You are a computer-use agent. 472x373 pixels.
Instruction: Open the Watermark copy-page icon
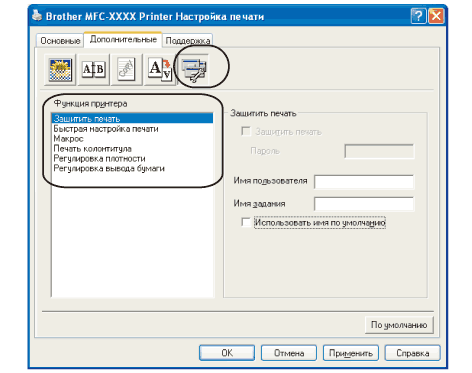127,70
